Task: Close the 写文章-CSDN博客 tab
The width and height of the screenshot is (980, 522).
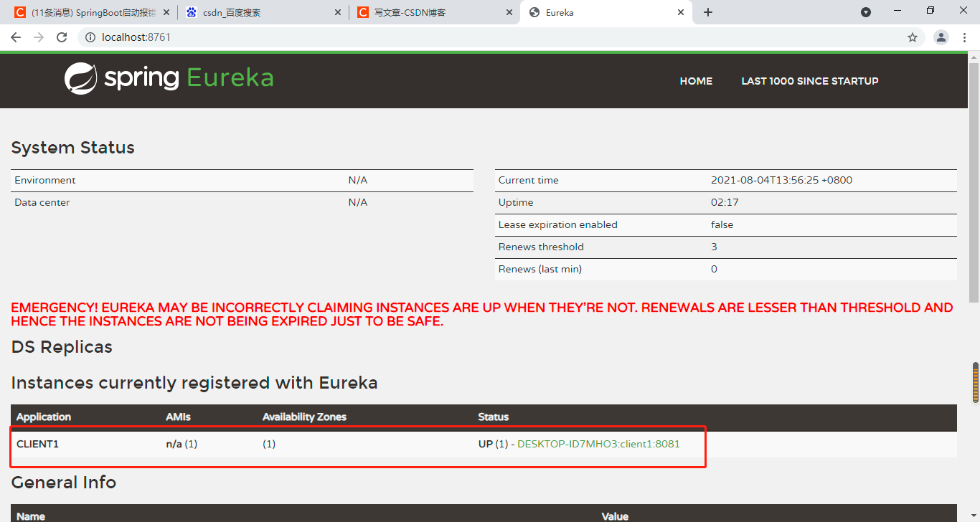Action: click(x=509, y=12)
